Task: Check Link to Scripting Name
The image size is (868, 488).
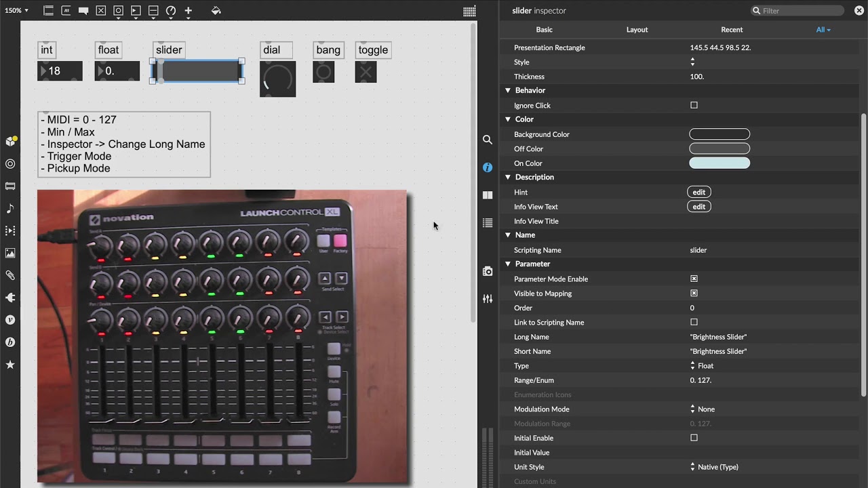Action: point(694,322)
